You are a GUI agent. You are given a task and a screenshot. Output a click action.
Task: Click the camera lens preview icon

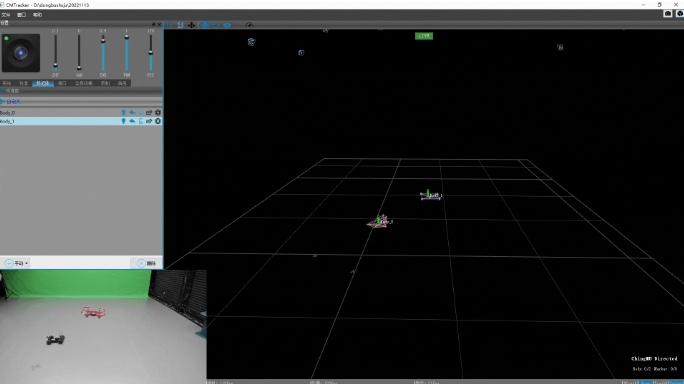(21, 53)
